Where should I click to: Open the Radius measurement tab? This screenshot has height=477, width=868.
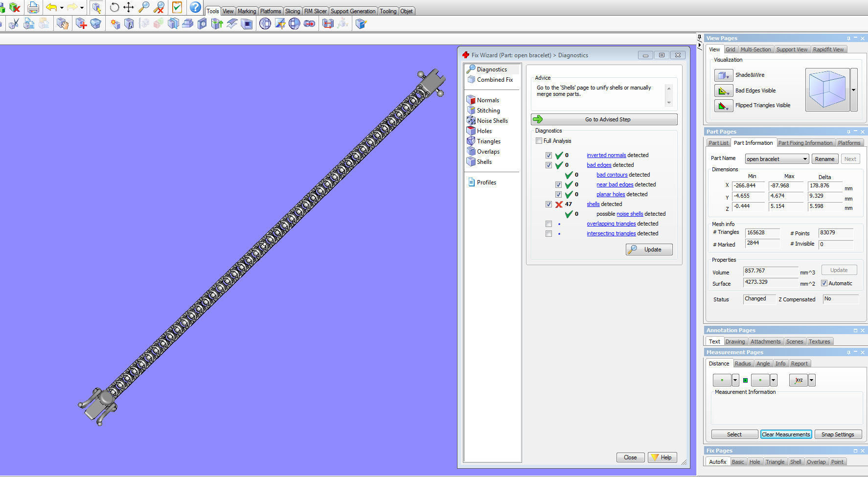743,363
